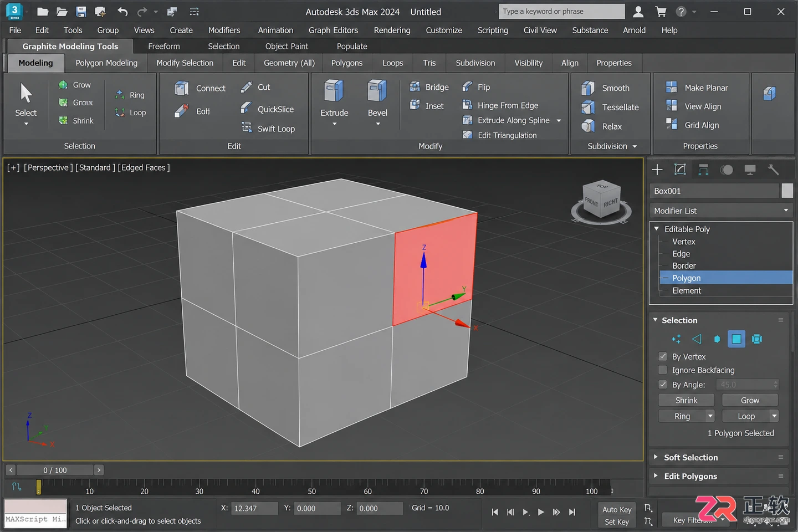Click the Flip polygons icon
798x532 pixels.
coord(468,87)
